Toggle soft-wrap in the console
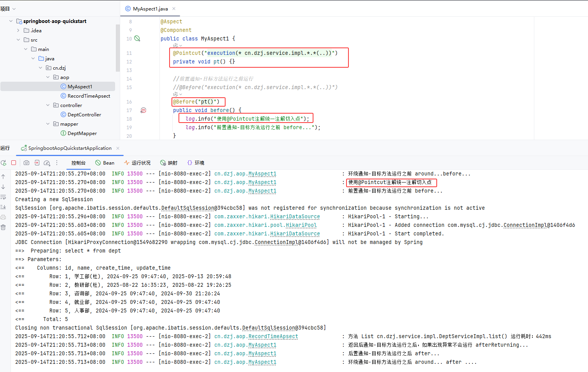588x372 pixels. [x=3, y=197]
